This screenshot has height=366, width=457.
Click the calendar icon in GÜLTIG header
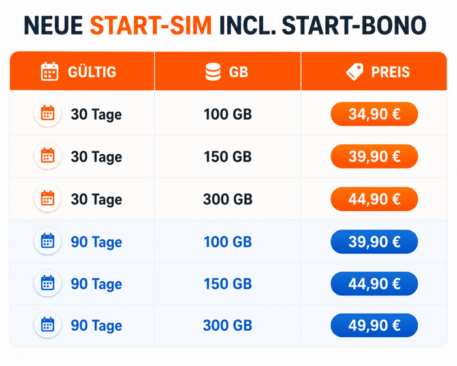[x=49, y=71]
